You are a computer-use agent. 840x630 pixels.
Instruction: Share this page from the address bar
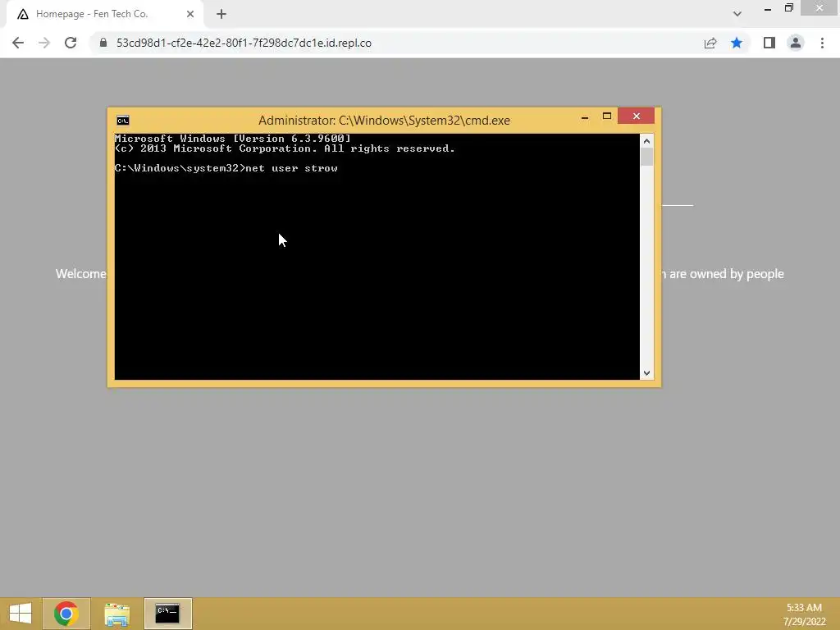click(710, 43)
